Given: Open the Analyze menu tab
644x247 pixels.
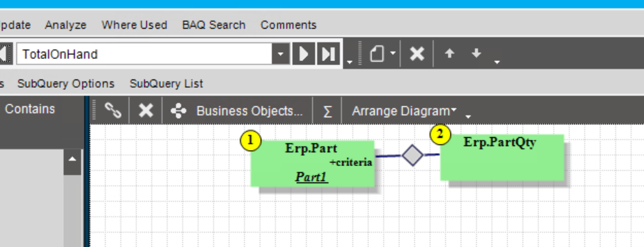Looking at the screenshot, I should point(66,25).
